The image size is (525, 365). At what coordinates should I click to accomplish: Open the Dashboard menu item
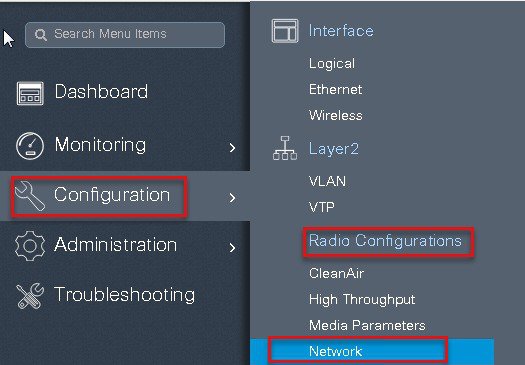pos(101,91)
